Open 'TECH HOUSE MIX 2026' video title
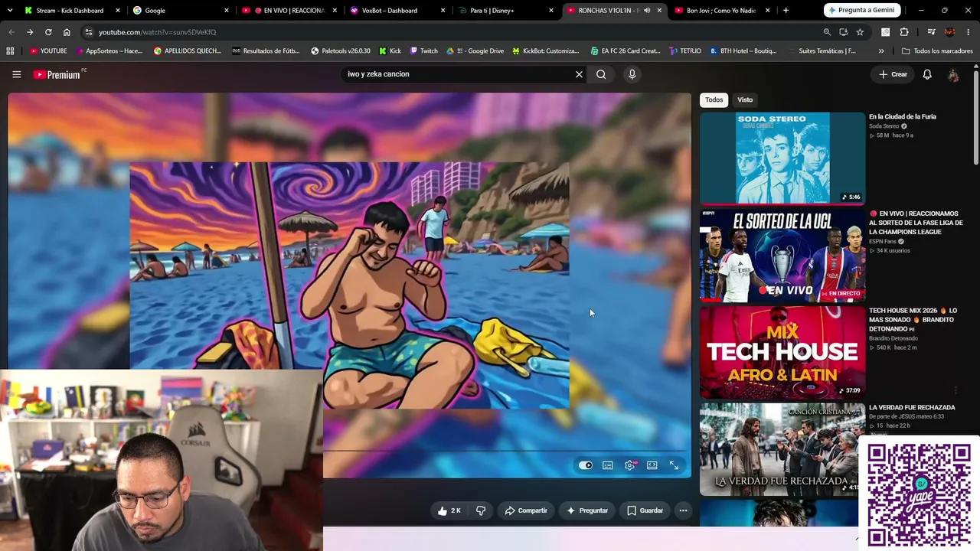This screenshot has height=551, width=980. pyautogui.click(x=913, y=320)
